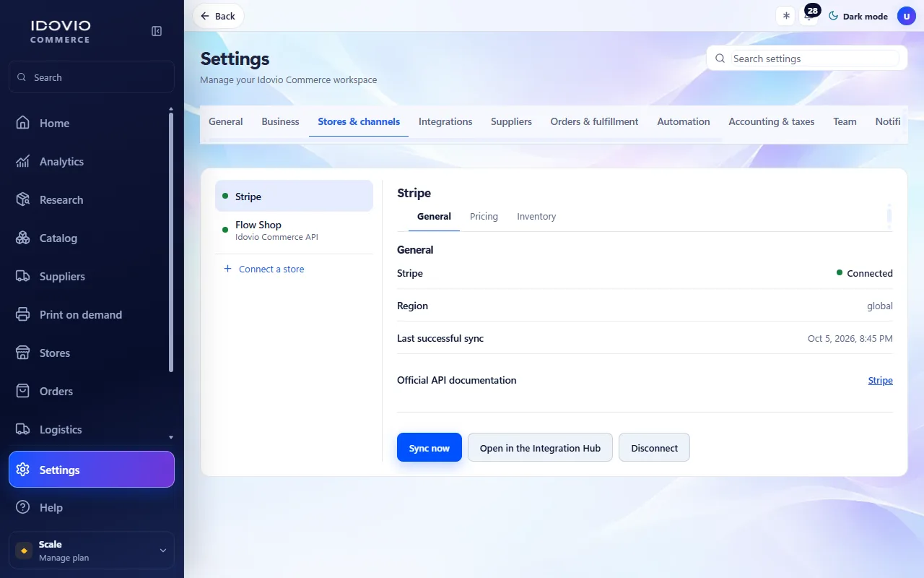Go Back using the top button

coord(218,16)
